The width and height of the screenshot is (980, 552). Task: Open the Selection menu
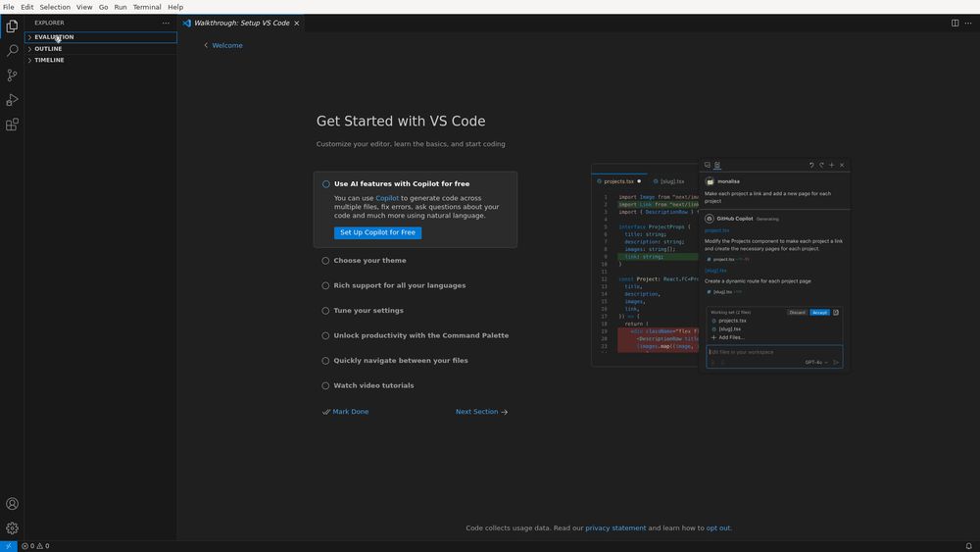tap(55, 7)
